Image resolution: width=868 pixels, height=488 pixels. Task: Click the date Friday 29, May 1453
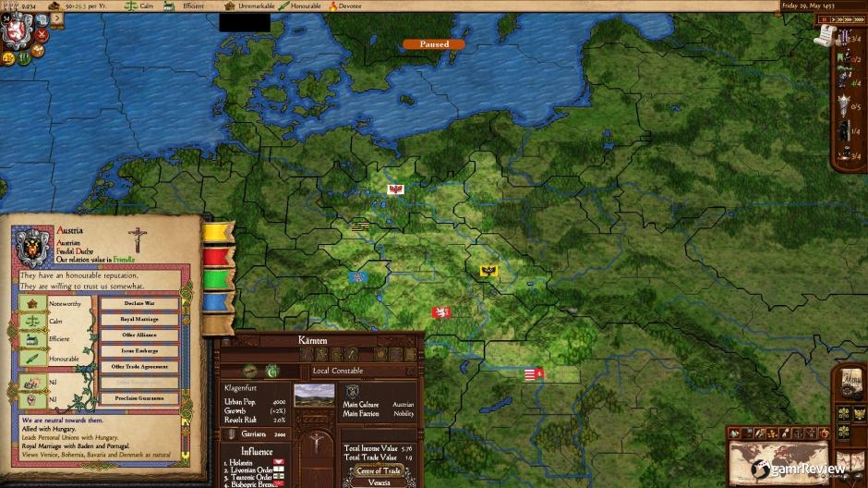pos(808,6)
